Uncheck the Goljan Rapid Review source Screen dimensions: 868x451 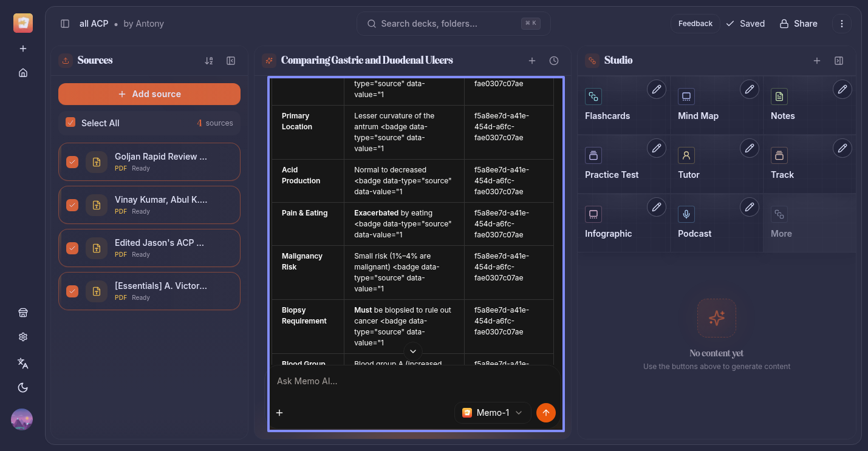click(72, 162)
